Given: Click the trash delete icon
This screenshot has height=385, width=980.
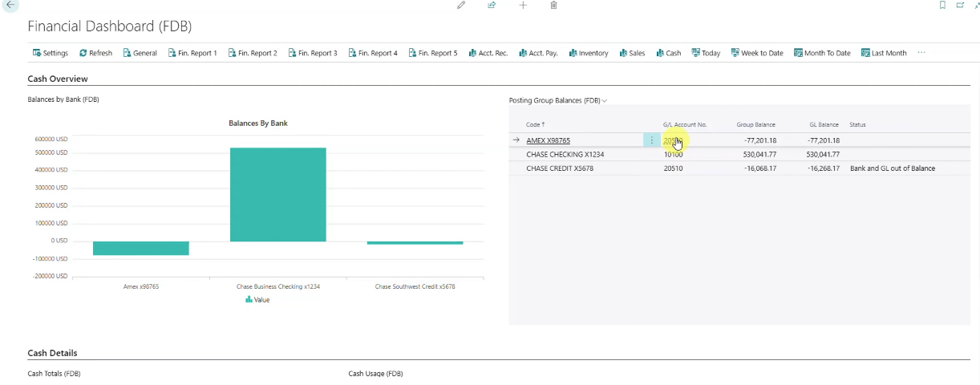Looking at the screenshot, I should pyautogui.click(x=553, y=6).
